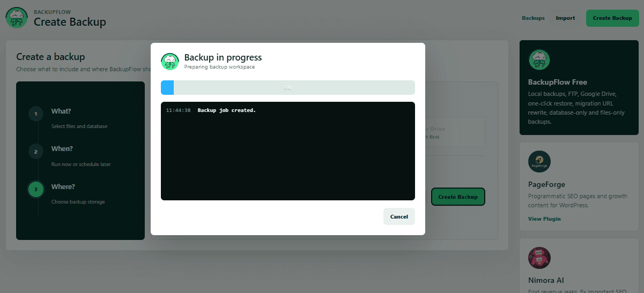Cancel the backup in progress
This screenshot has height=293, width=644.
(x=399, y=216)
